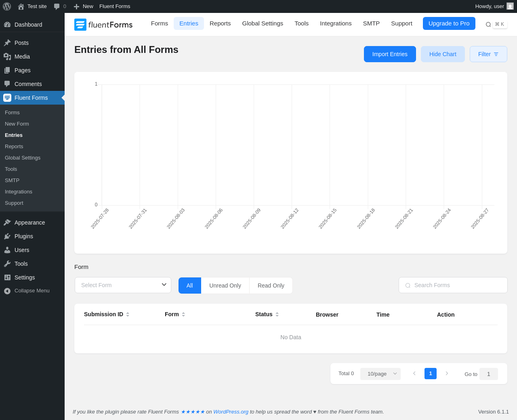This screenshot has width=517, height=420.
Task: Follow the WordPress.org link
Action: [231, 412]
